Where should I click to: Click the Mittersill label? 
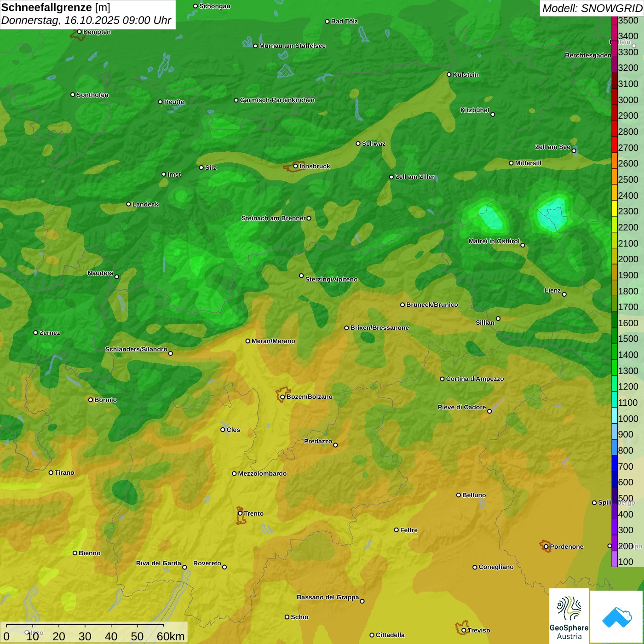point(528,163)
